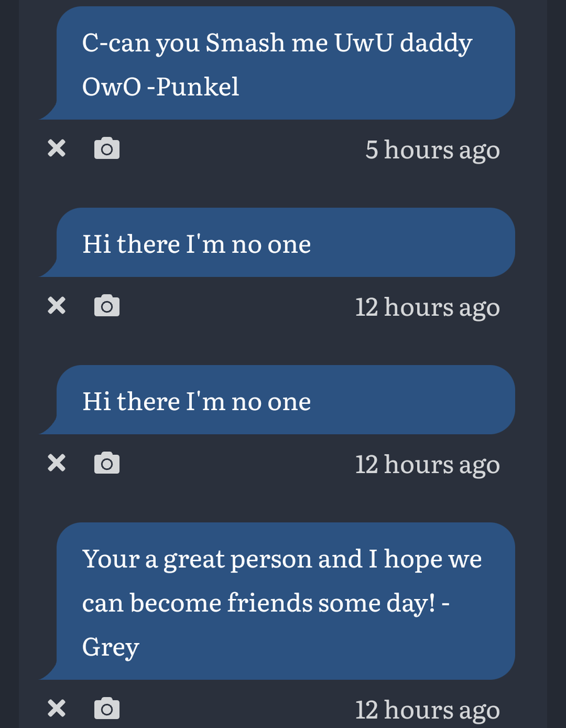Screen dimensions: 566x728
Task: Tap the camera icon below the lower "Hi there" message
Action: pyautogui.click(x=107, y=463)
